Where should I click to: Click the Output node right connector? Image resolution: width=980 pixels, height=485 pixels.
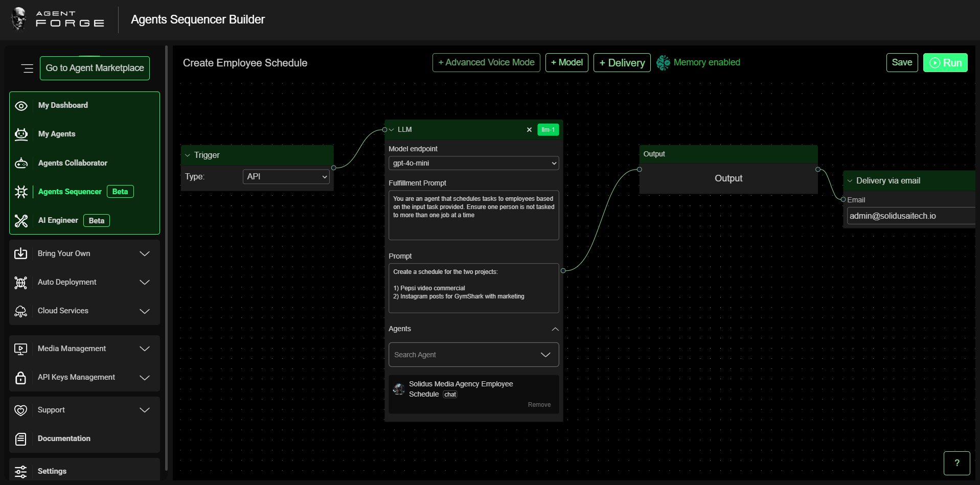click(818, 169)
